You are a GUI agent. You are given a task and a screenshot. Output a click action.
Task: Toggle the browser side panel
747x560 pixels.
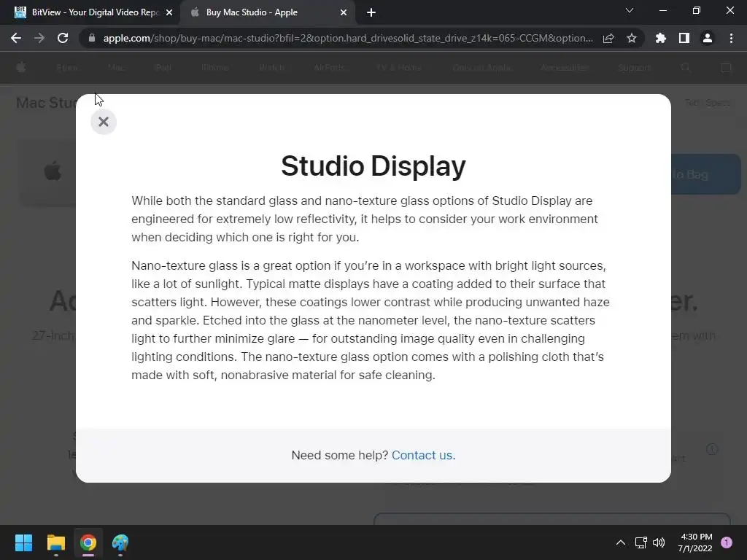[x=684, y=39]
